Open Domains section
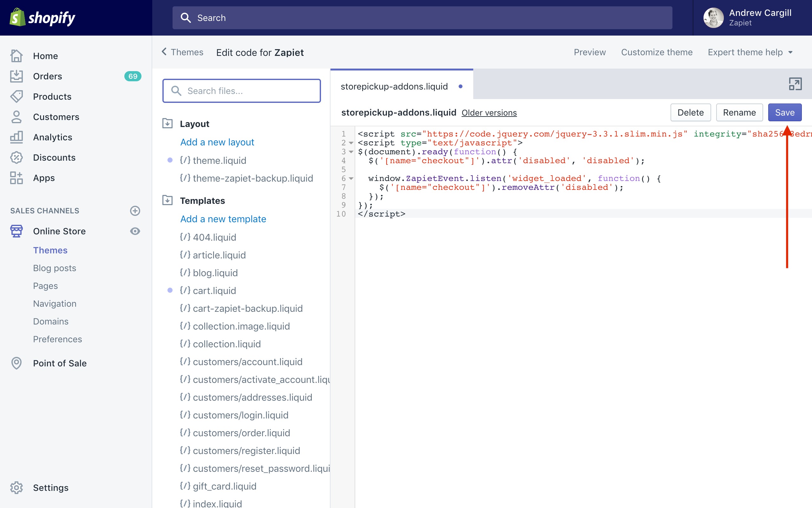Image resolution: width=812 pixels, height=508 pixels. click(51, 322)
